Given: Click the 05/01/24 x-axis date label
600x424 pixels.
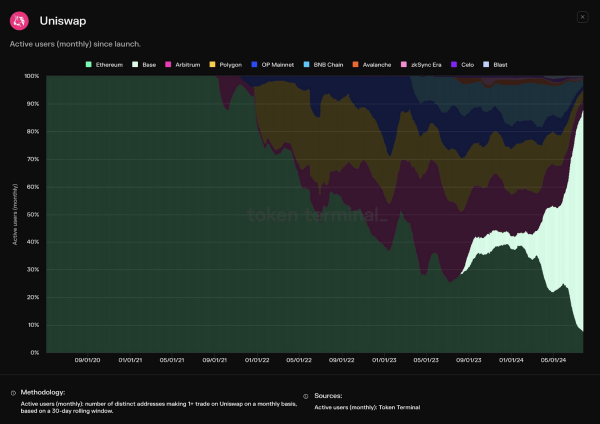Looking at the screenshot, I should click(553, 360).
